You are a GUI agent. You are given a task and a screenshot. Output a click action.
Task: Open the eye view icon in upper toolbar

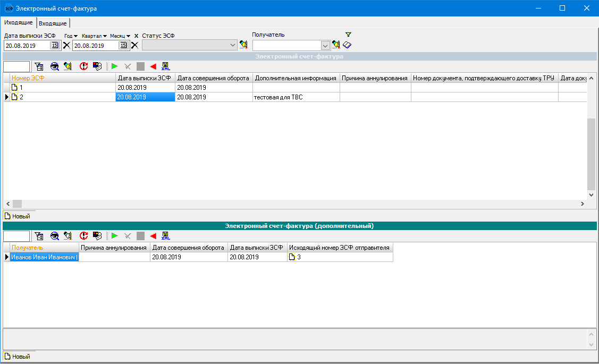pos(54,66)
